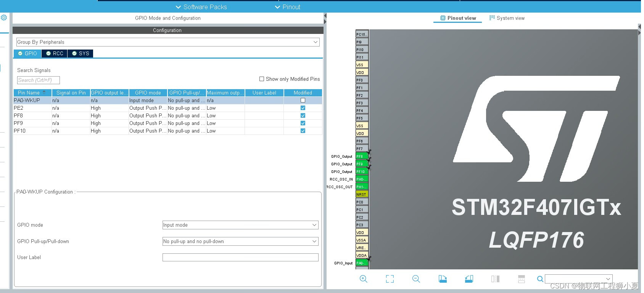644x293 pixels.
Task: Click green PF9 pin on chip
Action: pos(362,164)
